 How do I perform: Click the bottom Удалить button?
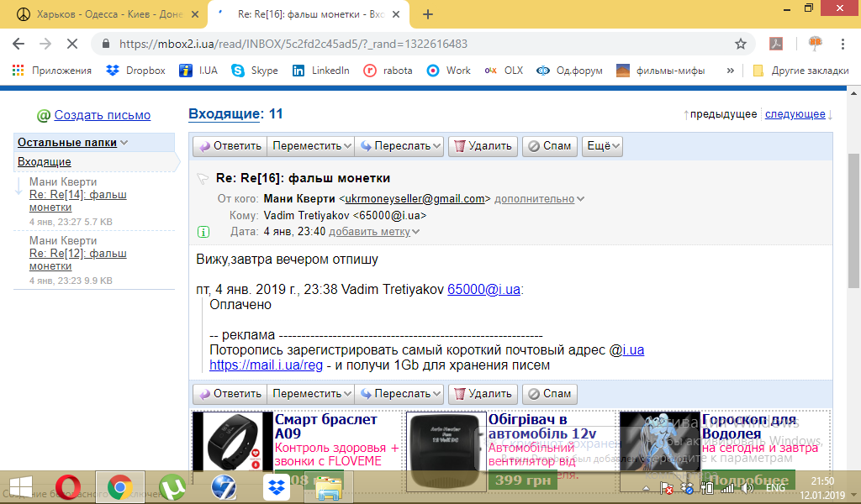point(483,394)
